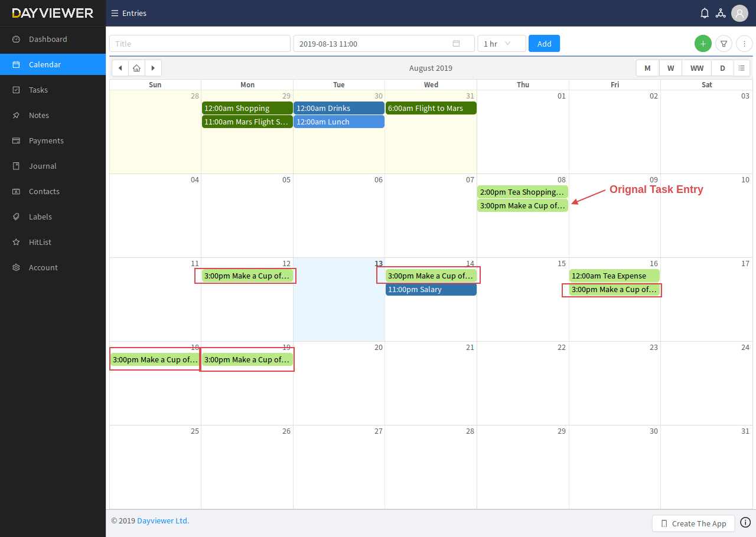
Task: Click the green plus add entry button
Action: coord(703,44)
